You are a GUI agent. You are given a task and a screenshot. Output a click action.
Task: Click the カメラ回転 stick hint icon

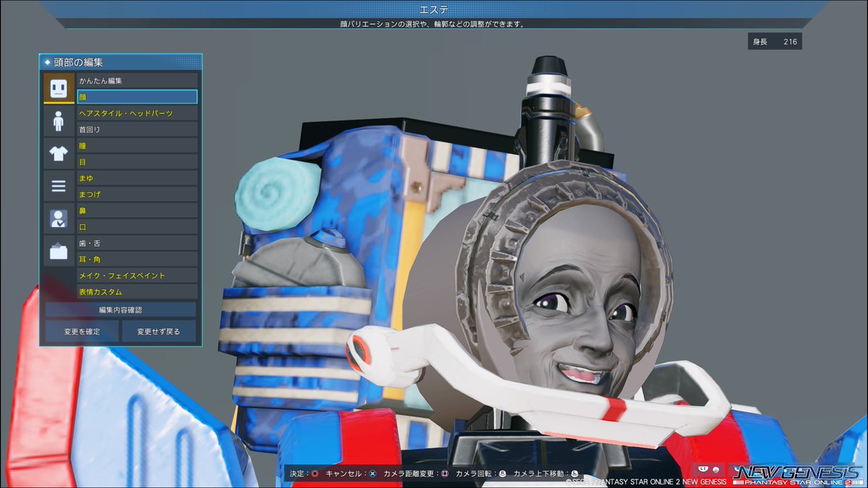(x=503, y=474)
